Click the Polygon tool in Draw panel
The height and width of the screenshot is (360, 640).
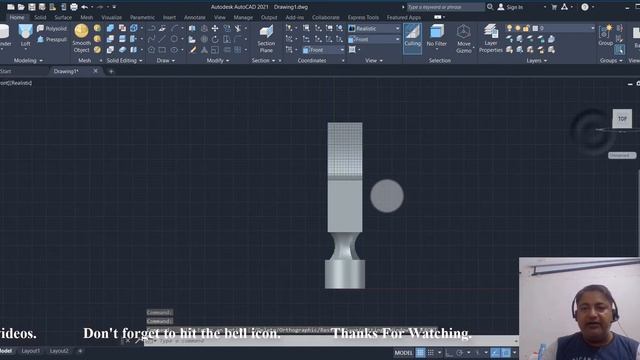tap(151, 50)
